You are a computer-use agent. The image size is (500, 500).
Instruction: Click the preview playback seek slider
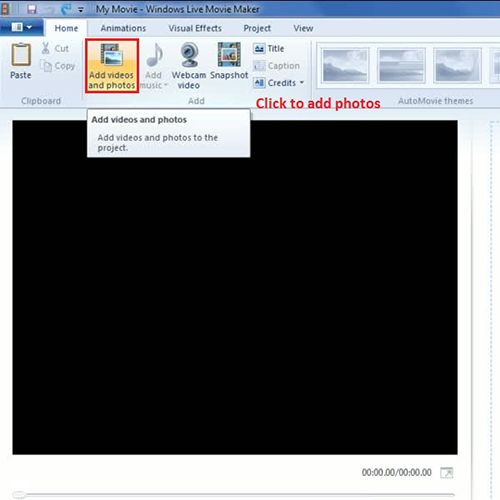point(233,495)
